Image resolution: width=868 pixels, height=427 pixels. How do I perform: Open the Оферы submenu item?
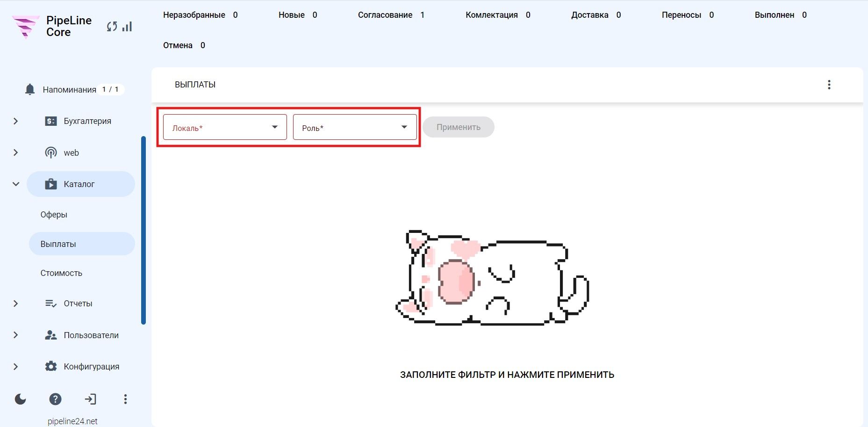coord(54,215)
